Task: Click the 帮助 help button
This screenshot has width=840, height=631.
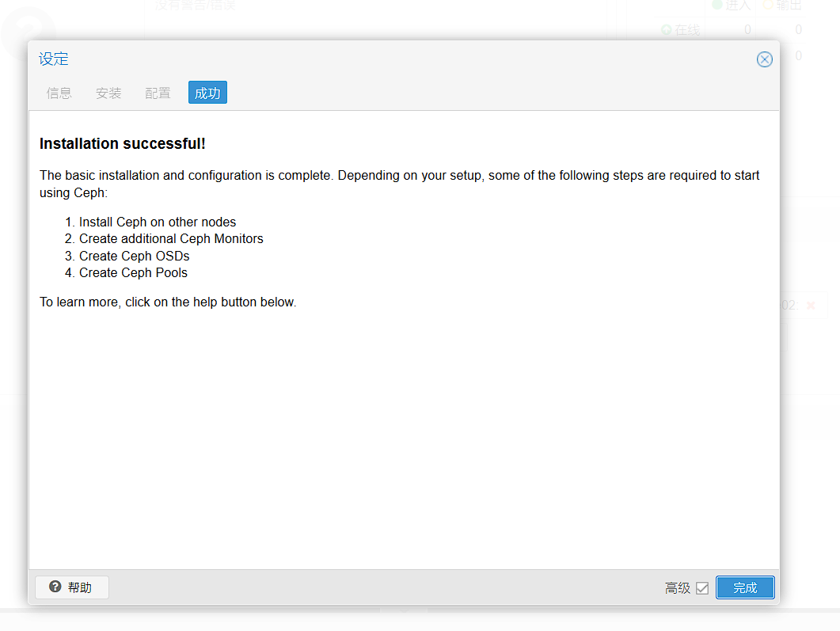Action: [72, 587]
